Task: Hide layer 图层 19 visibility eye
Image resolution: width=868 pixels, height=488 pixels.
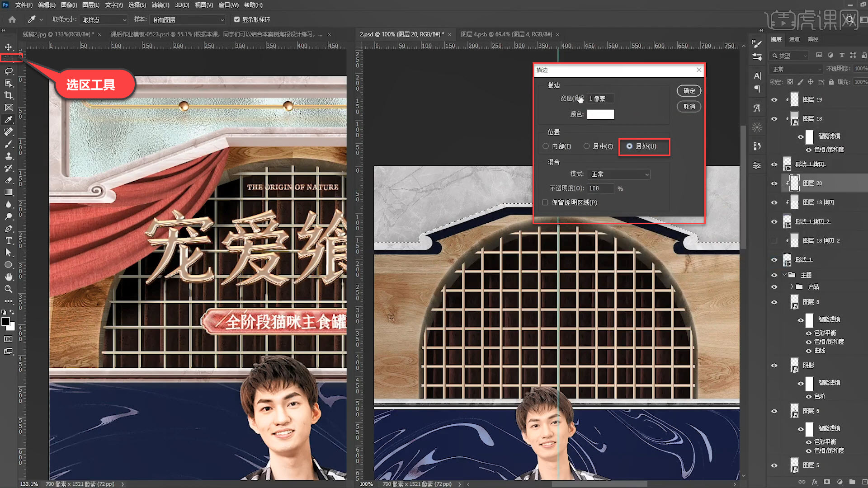Action: (x=774, y=100)
